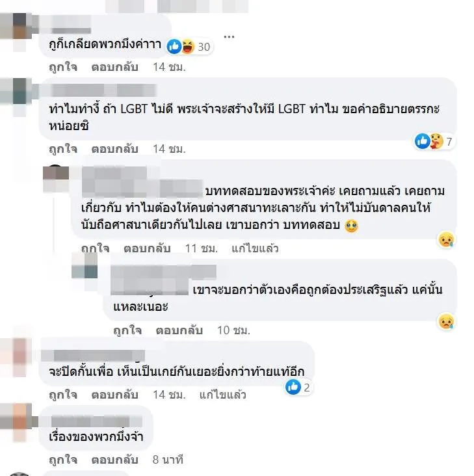This screenshot has width=474, height=476.
Task: Click sad reaction on the 11 ชม. reply
Action: (x=447, y=240)
